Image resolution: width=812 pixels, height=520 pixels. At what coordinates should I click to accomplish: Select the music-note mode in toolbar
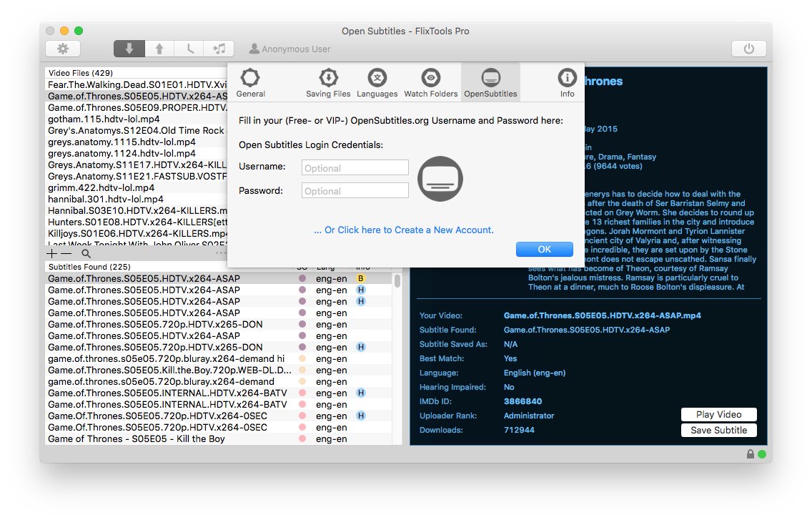pos(219,49)
